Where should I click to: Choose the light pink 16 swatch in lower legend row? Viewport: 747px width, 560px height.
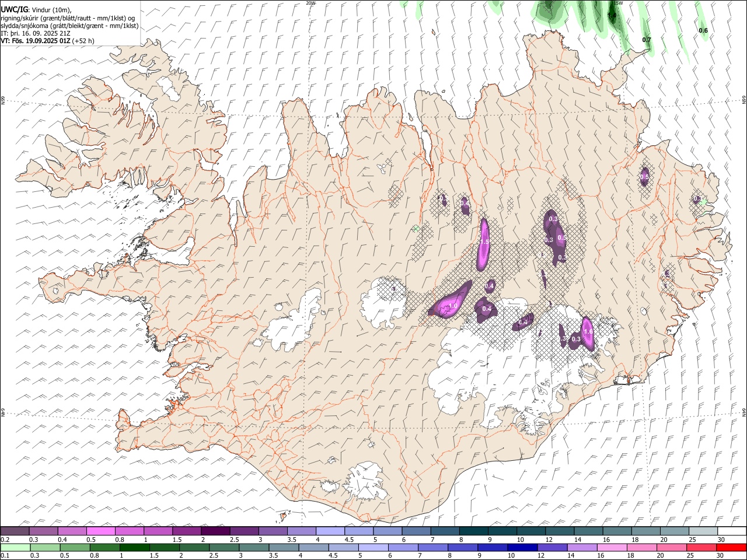[611, 548]
